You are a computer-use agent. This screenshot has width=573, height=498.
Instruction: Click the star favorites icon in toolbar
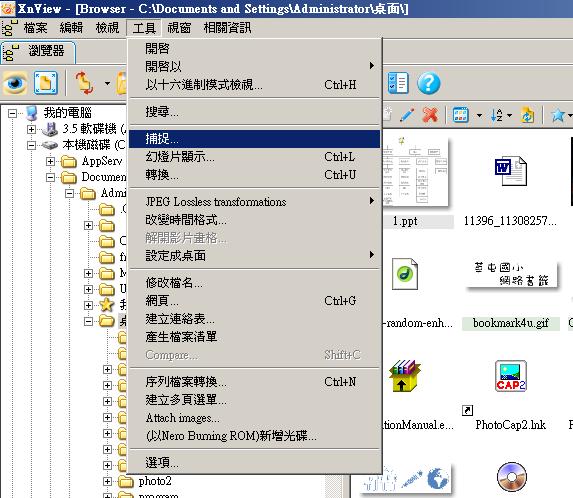558,115
